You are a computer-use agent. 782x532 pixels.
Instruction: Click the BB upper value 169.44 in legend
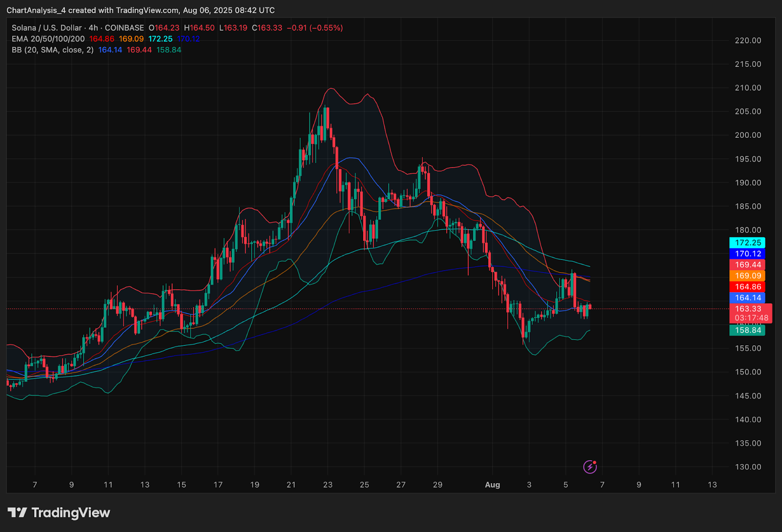139,50
